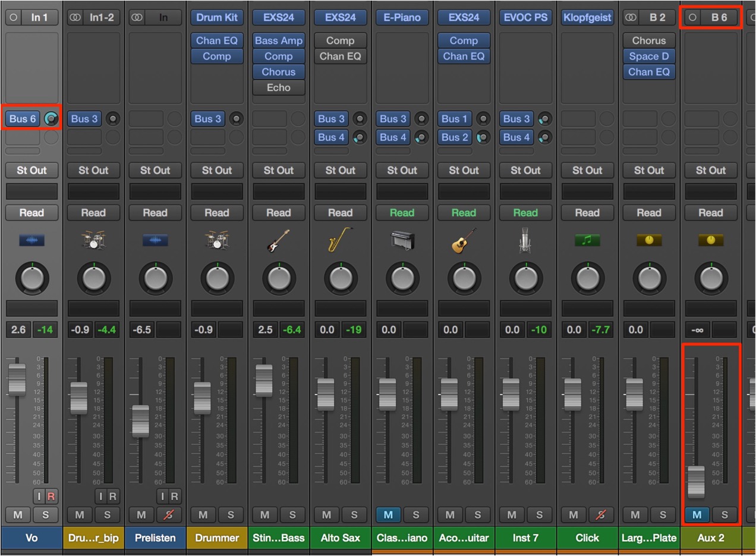Screen dimensions: 756x556
Task: Open Comp plug-in on Alto Sax strip
Action: click(341, 41)
